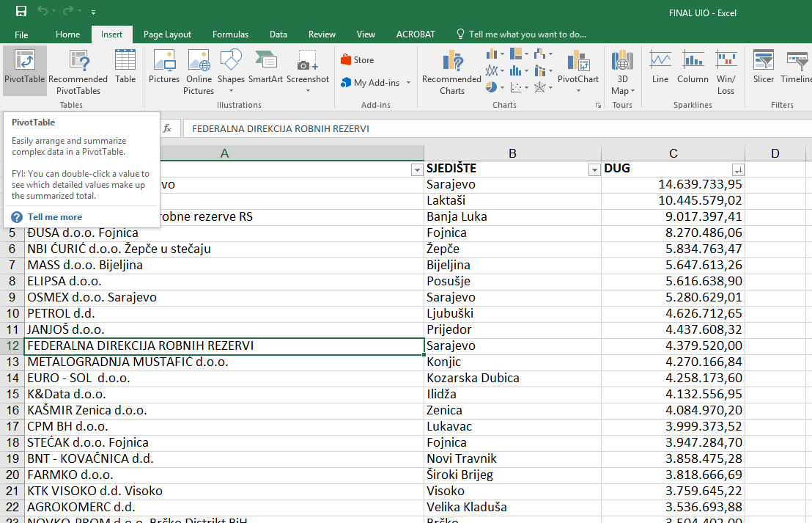
Task: Select the cell 'Velika Kladuša'
Action: tap(512, 507)
